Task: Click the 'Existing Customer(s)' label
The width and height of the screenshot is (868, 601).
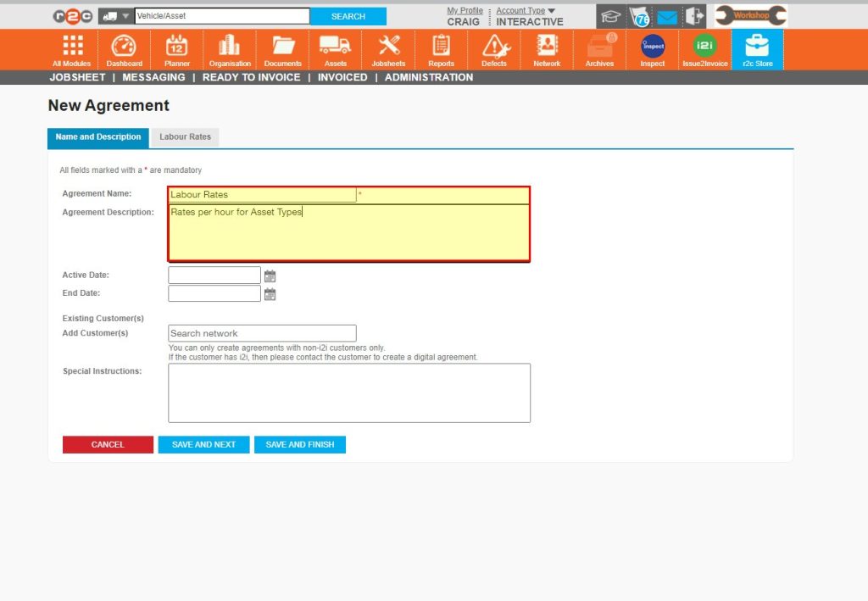Action: pos(103,318)
